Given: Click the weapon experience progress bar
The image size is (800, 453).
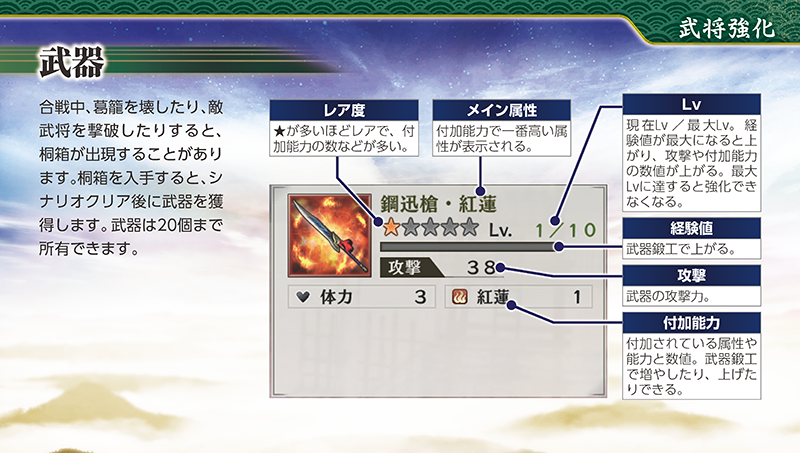Looking at the screenshot, I should (468, 247).
